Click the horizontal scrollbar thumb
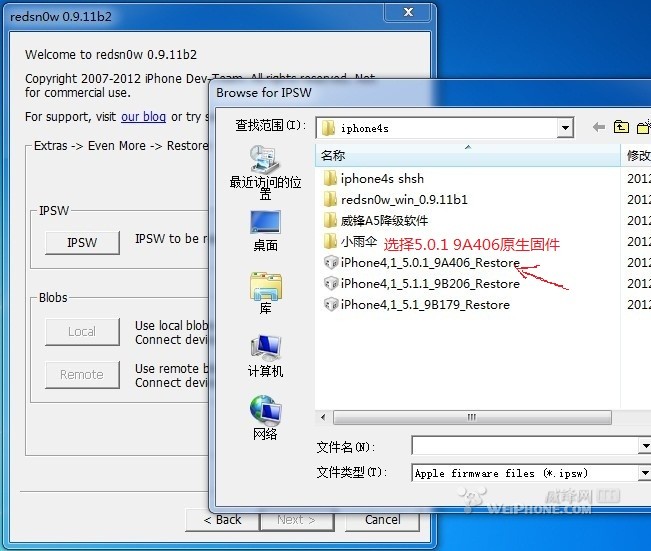 [472, 417]
